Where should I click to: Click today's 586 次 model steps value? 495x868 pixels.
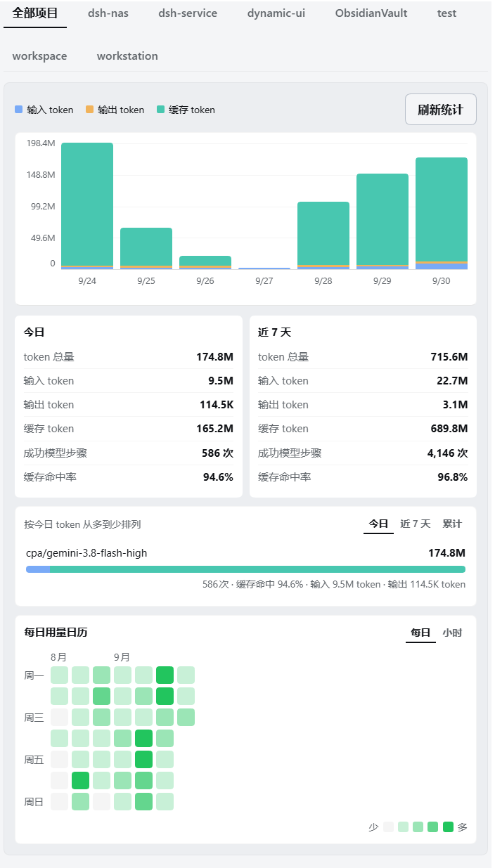point(217,453)
